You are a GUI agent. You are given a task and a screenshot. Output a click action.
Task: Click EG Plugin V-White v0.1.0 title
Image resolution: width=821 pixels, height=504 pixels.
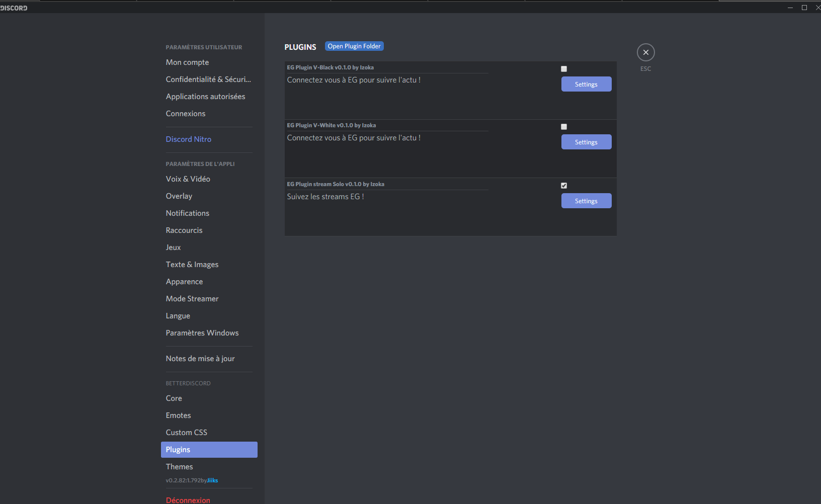pos(331,125)
